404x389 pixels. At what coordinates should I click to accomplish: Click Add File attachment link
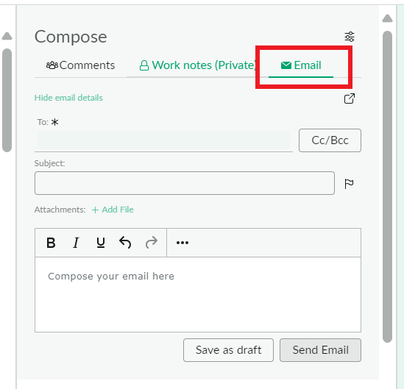coord(113,210)
